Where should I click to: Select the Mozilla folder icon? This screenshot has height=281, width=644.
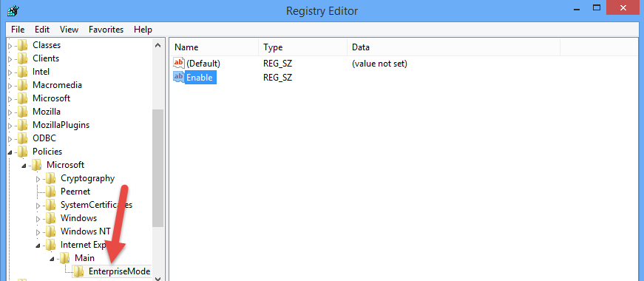23,112
